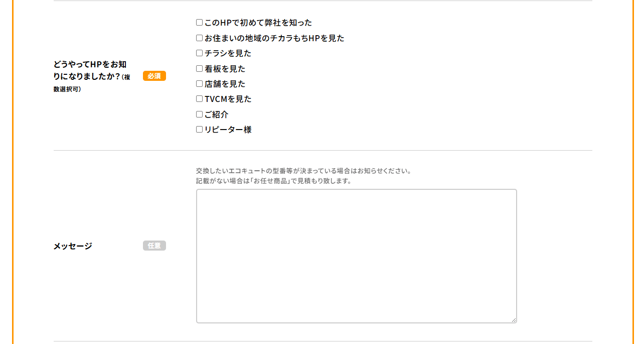
Task: Click the orange '必須' required badge
Action: point(154,76)
